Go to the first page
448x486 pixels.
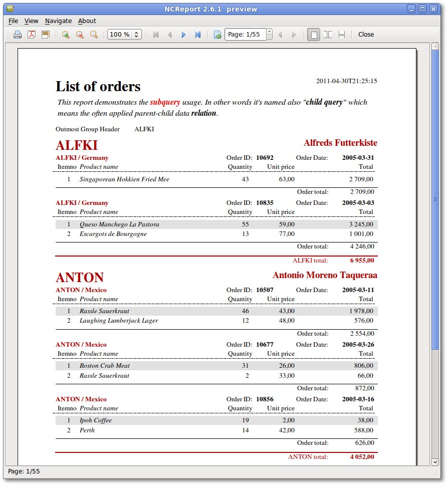(x=156, y=35)
